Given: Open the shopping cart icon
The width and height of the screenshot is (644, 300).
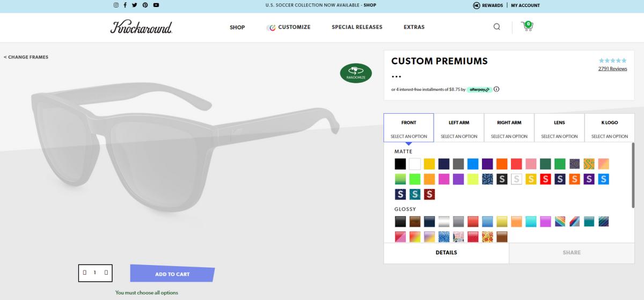Looking at the screenshot, I should coord(527,27).
